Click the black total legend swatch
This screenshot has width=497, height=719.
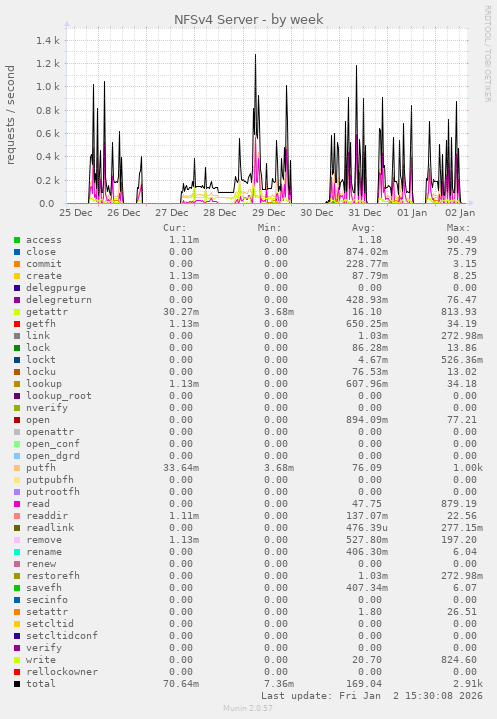click(17, 684)
